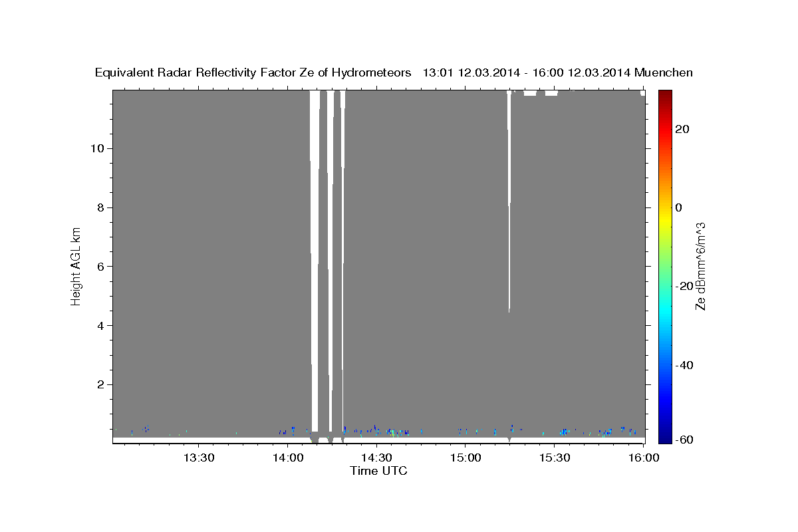This screenshot has width=798, height=532.
Task: Click the colorbar label 0
Action: 679,207
